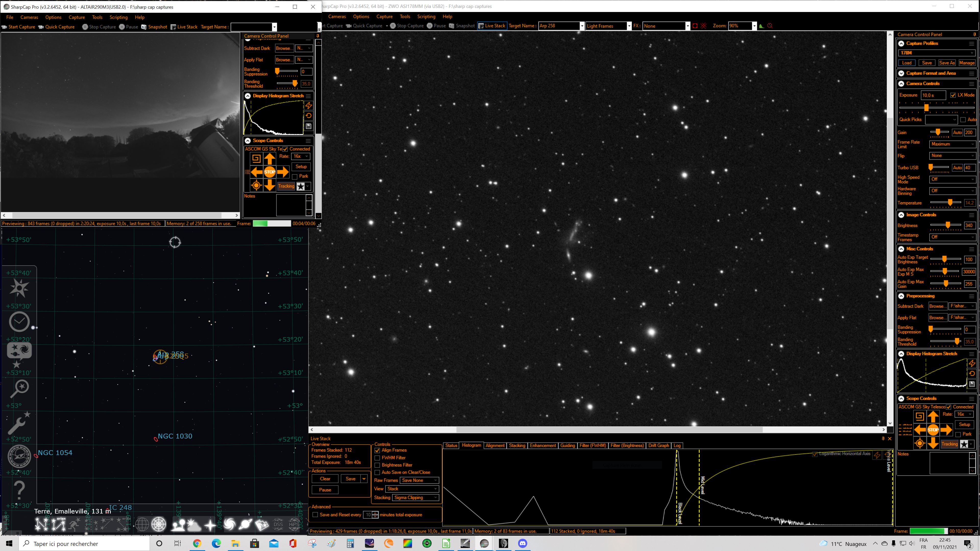Click the Live Stack Pause button

325,490
